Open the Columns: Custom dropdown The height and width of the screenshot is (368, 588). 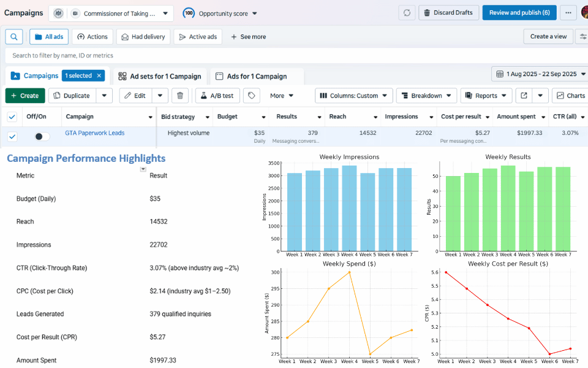coord(354,96)
